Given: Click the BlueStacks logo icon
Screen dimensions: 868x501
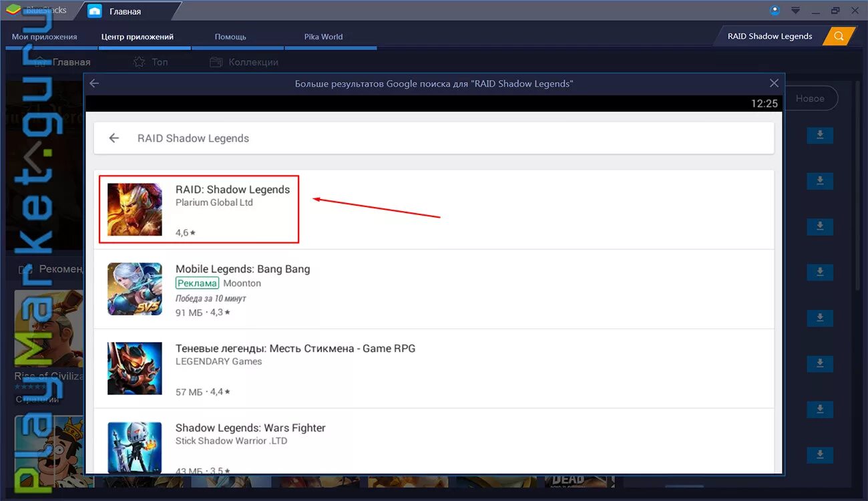Looking at the screenshot, I should point(13,11).
